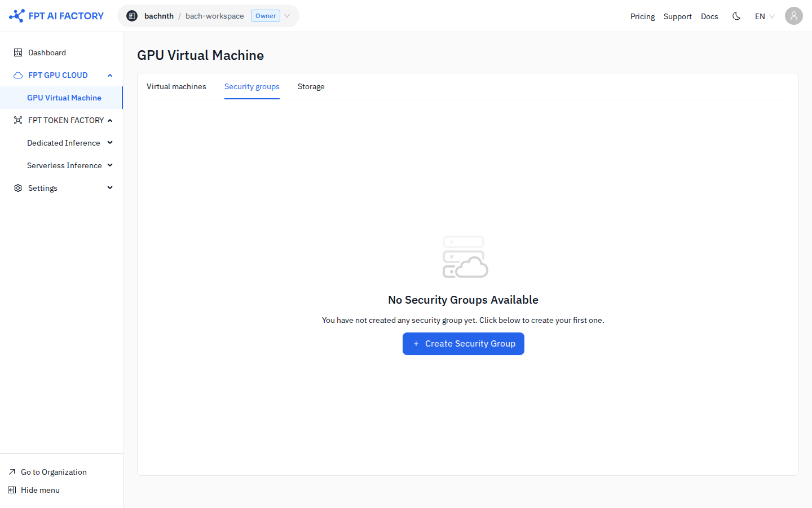Click Create Security Group button
The image size is (812, 508).
click(x=464, y=344)
